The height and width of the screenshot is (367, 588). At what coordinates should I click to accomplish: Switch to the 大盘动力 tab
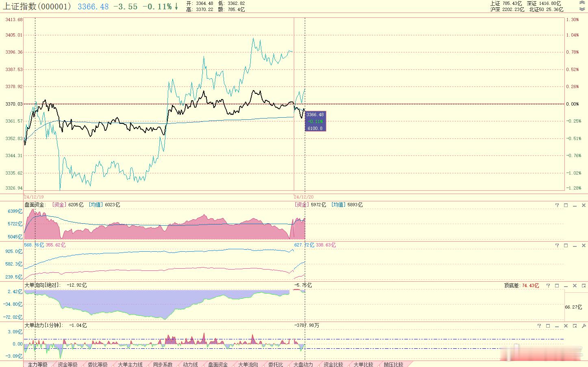click(303, 365)
